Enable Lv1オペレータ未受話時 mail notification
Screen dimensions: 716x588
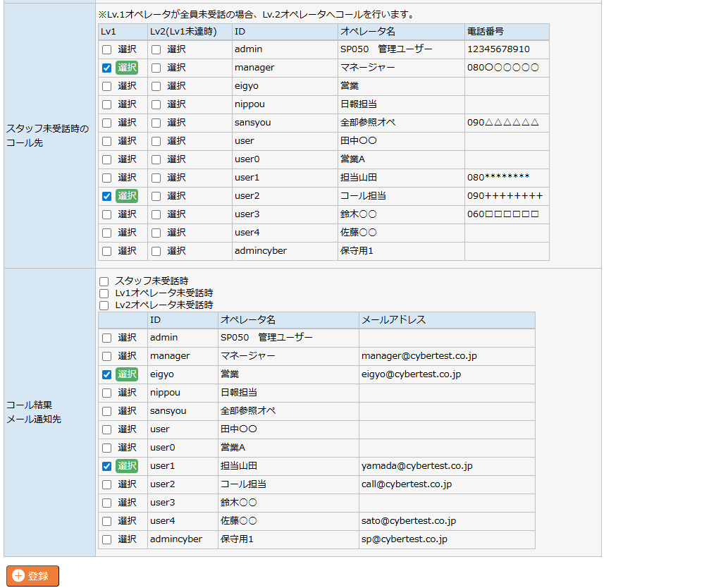tap(104, 293)
